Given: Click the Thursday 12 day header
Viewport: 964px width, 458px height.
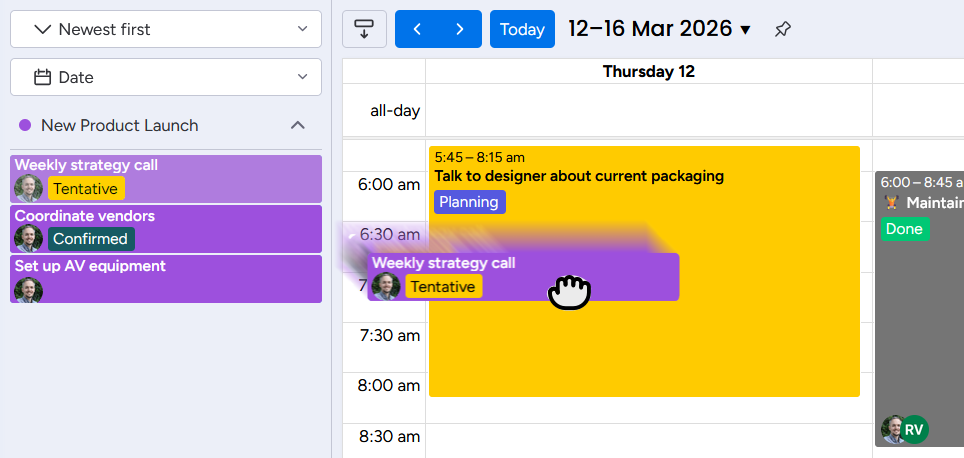Looking at the screenshot, I should coord(648,71).
